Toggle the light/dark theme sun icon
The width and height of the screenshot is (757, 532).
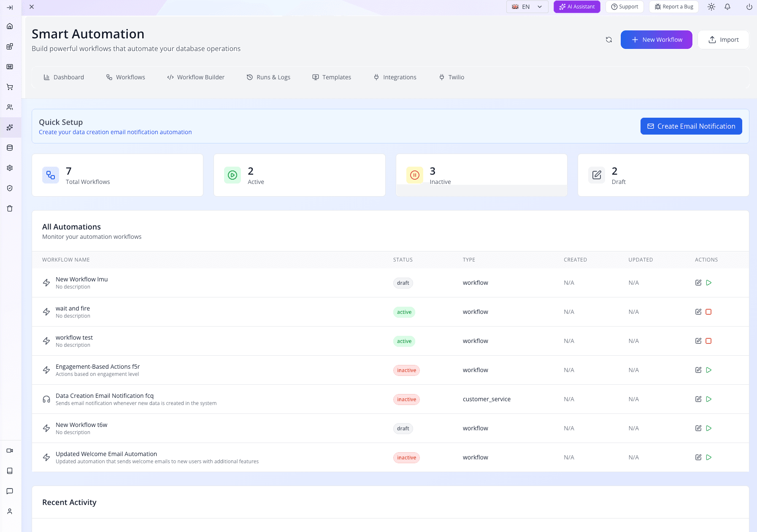coord(711,7)
